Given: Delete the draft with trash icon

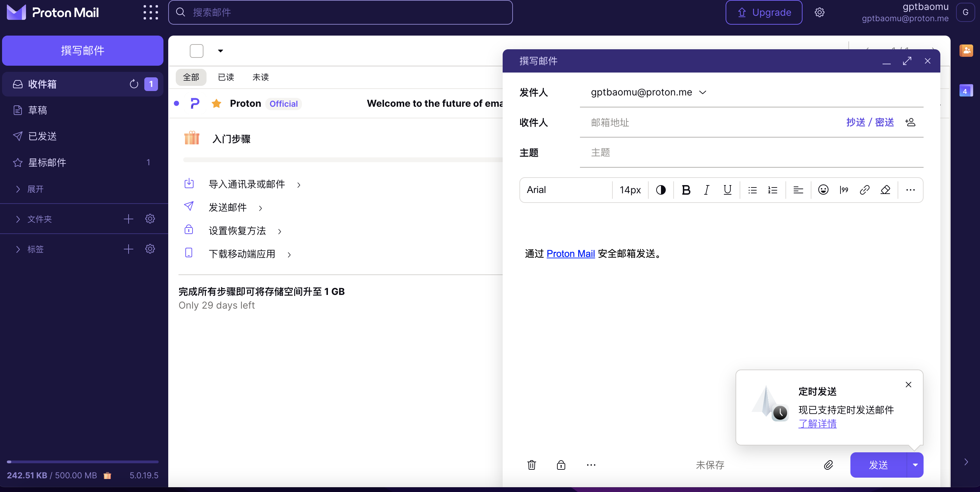Looking at the screenshot, I should (531, 465).
